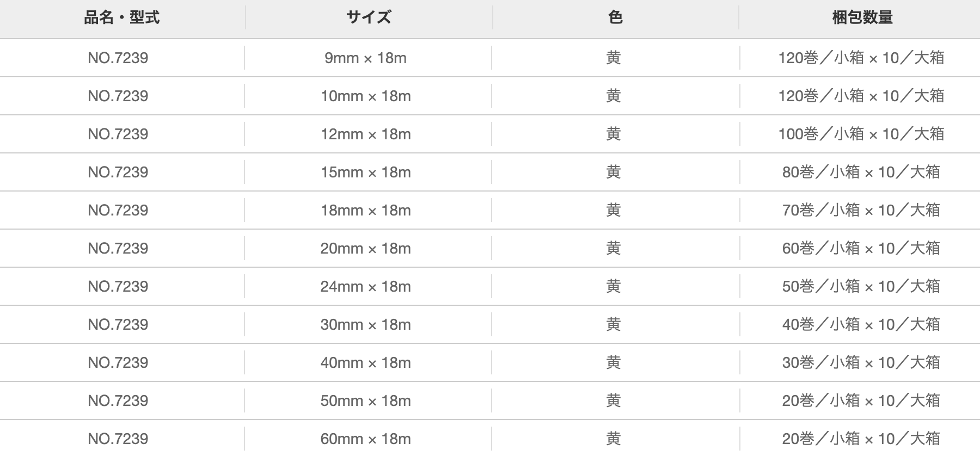Image resolution: width=980 pixels, height=456 pixels.
Task: Select the 10mm × 18m size cell
Action: coord(366,96)
